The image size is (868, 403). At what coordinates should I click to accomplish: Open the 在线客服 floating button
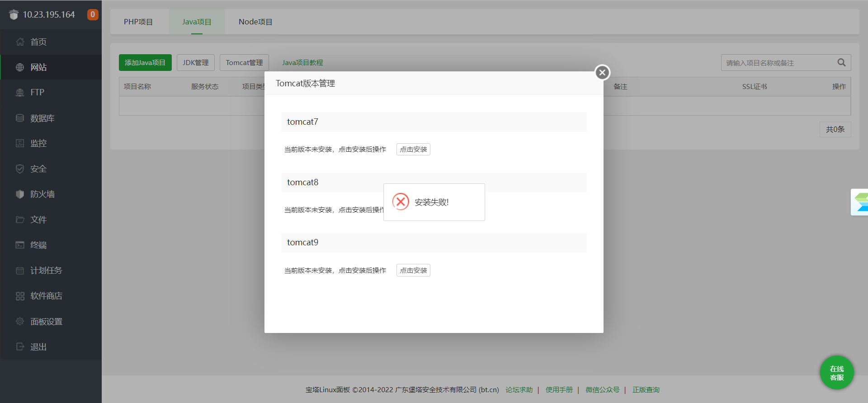[x=836, y=373]
